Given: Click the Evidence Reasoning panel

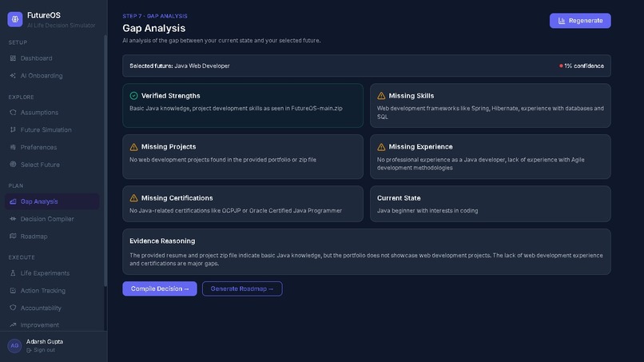Looking at the screenshot, I should [x=367, y=252].
